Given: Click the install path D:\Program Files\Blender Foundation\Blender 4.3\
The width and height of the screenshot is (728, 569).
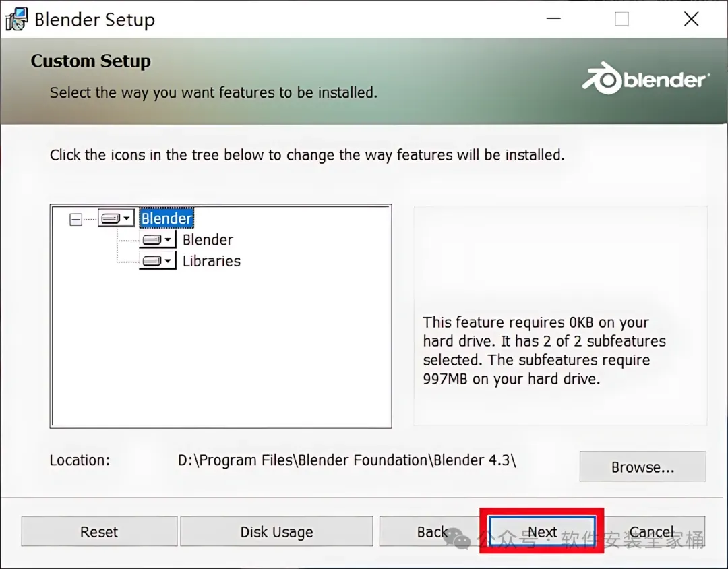Looking at the screenshot, I should (x=347, y=460).
